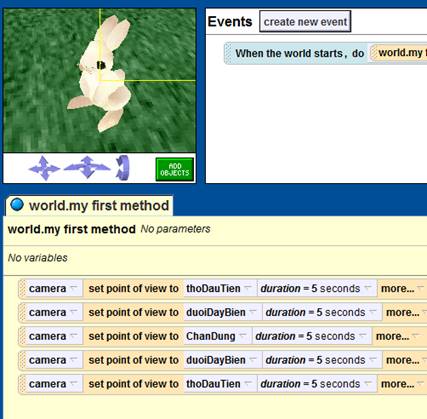Open camera dropdown in first statement

click(x=53, y=288)
